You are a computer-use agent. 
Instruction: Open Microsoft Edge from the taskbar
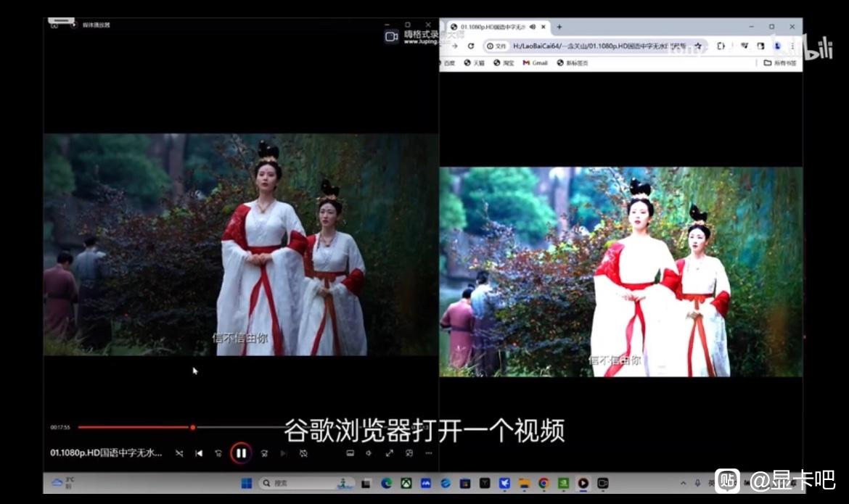pos(386,484)
